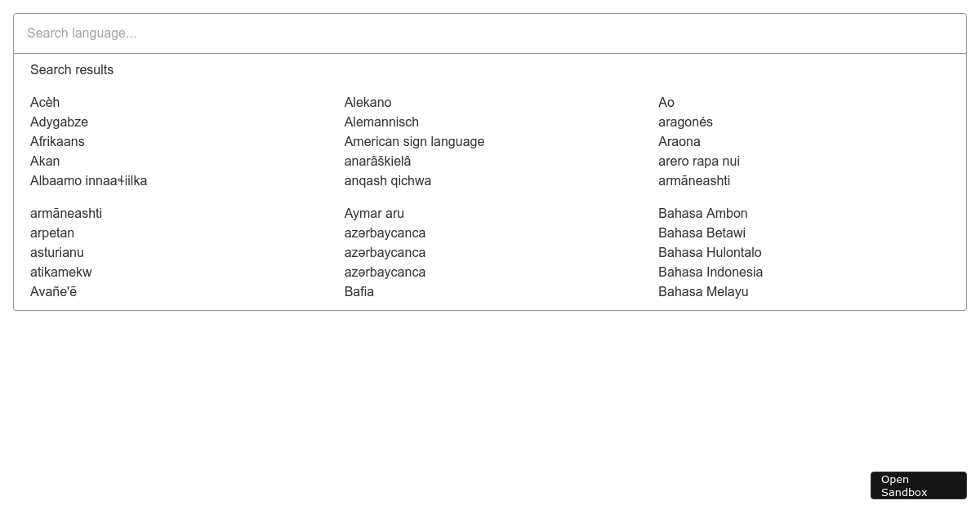Choose Aymar aru from the list
The width and height of the screenshot is (980, 514).
coord(374,213)
